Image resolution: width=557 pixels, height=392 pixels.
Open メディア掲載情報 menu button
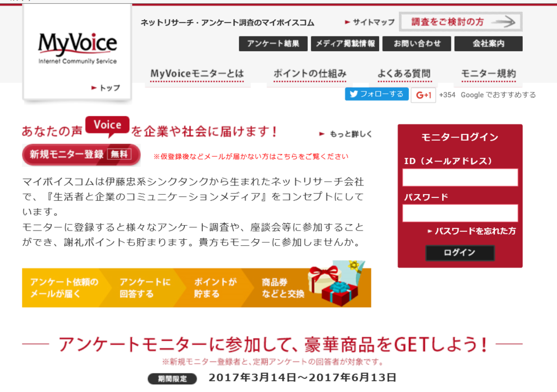[x=345, y=43]
